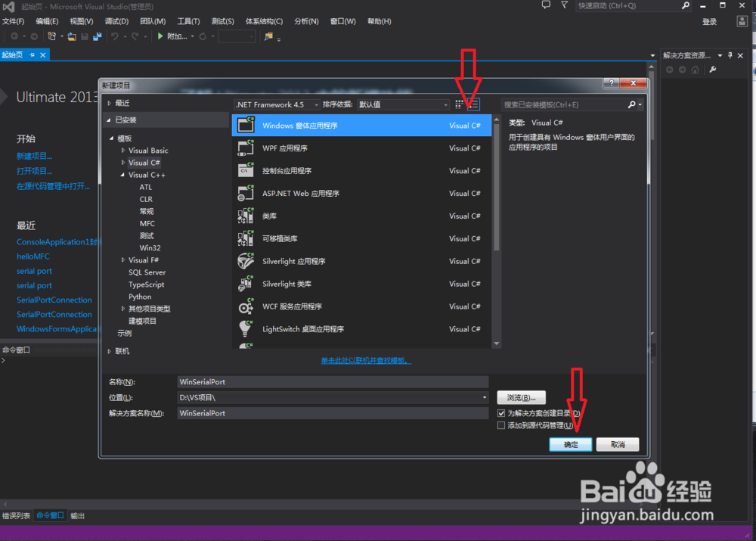Select TypeScript in the templates tree
This screenshot has height=541, width=756.
tap(146, 284)
